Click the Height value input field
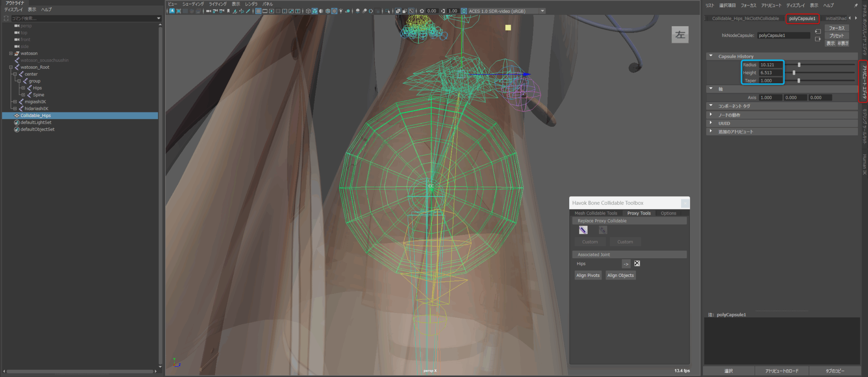 click(x=771, y=73)
